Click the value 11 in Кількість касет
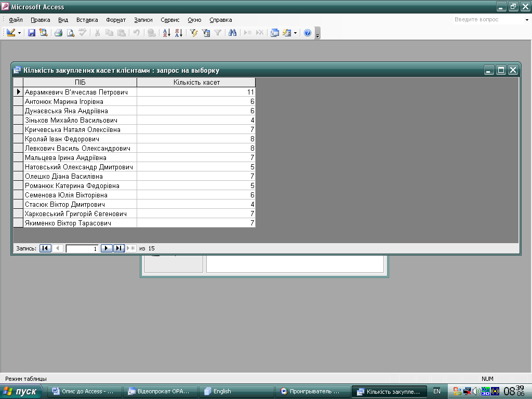This screenshot has width=532, height=399. (196, 92)
